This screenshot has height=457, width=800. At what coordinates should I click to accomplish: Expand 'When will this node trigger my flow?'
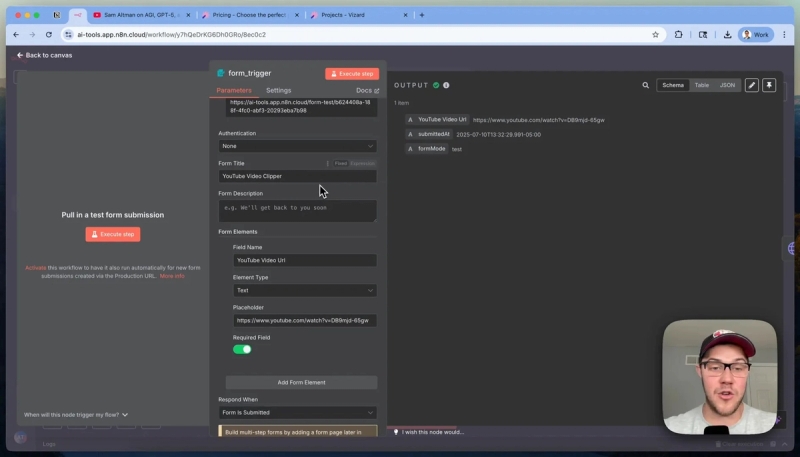pyautogui.click(x=76, y=415)
